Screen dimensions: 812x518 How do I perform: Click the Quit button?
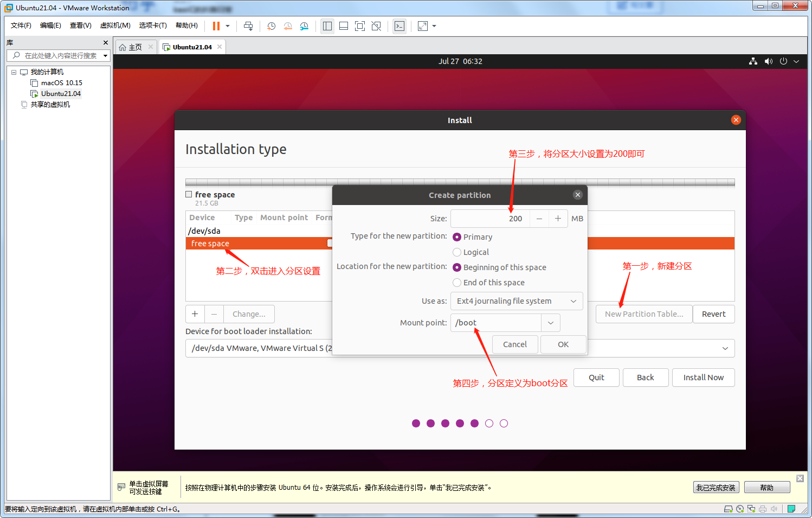(x=596, y=378)
